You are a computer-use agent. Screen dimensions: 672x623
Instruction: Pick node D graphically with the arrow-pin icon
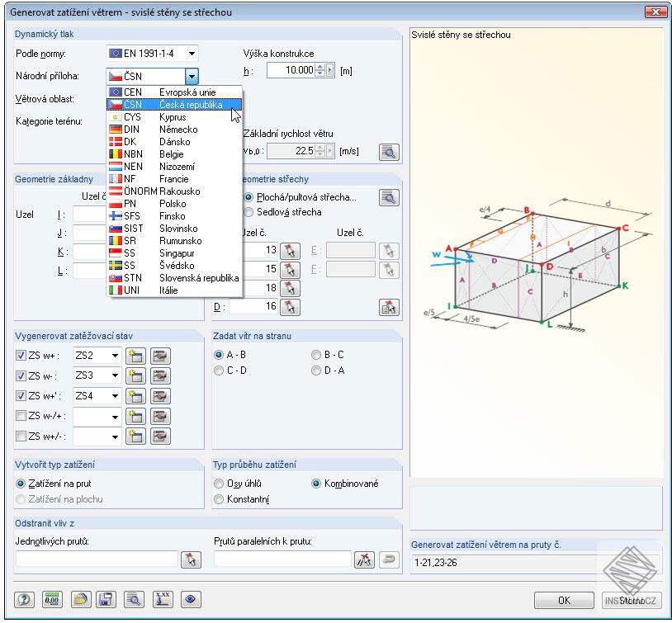pos(289,306)
